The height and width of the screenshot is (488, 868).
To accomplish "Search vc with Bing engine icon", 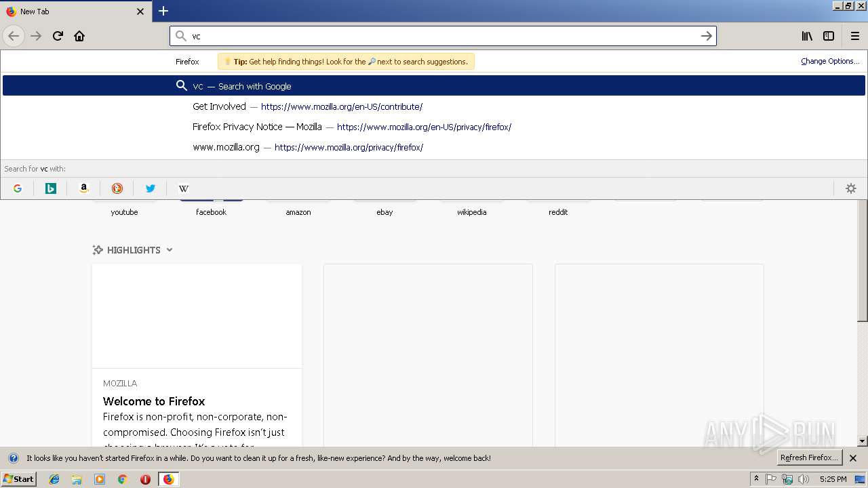I will pyautogui.click(x=51, y=188).
